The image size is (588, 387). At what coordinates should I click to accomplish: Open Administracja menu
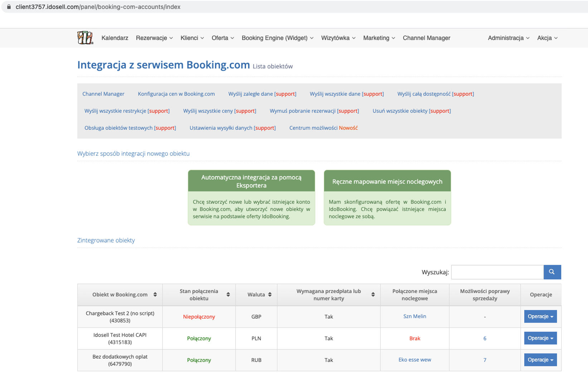(x=509, y=38)
